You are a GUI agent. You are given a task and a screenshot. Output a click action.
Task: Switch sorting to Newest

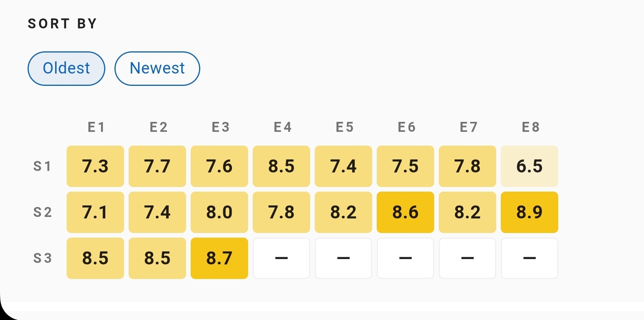157,69
